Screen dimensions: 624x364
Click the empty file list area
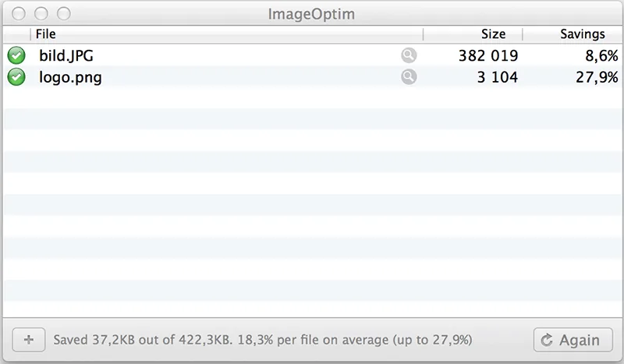click(x=313, y=202)
